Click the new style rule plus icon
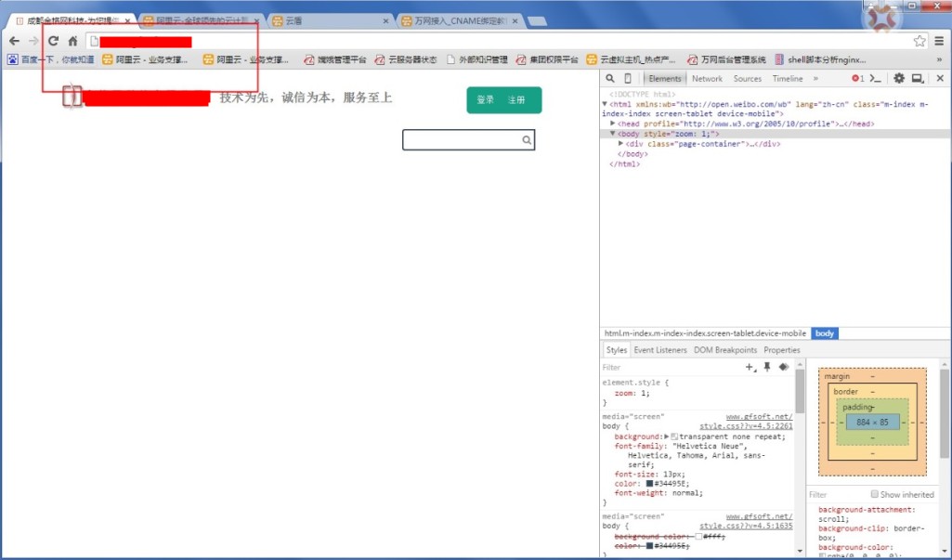 [x=750, y=367]
